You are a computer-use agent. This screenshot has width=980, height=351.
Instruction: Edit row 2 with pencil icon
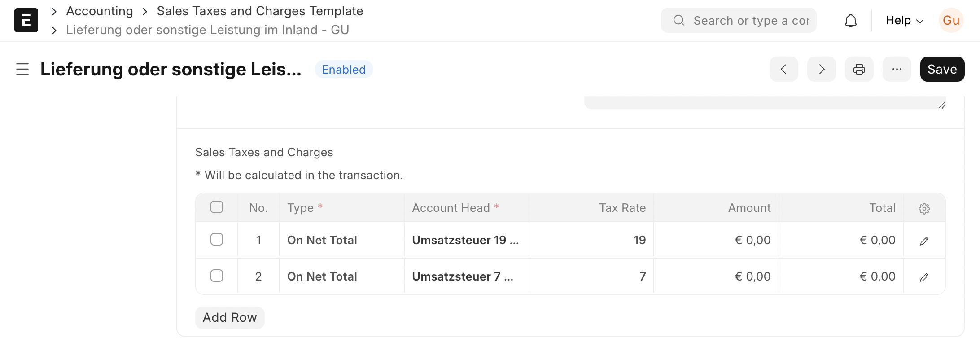pos(924,277)
